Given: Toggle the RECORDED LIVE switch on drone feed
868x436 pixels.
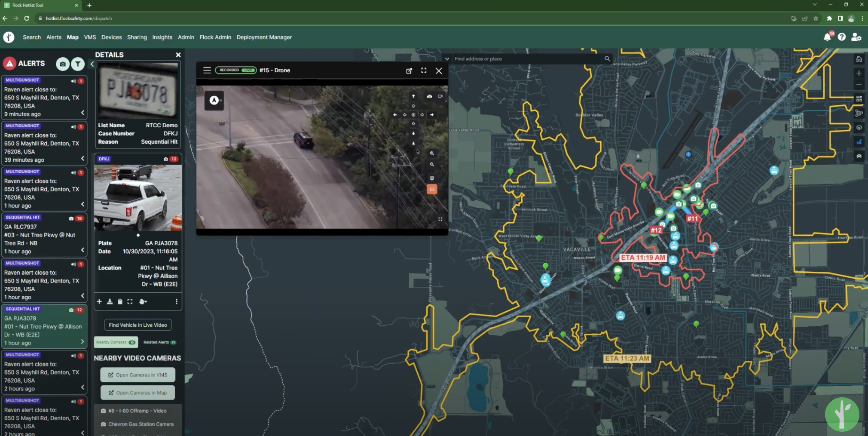Looking at the screenshot, I should coord(236,70).
